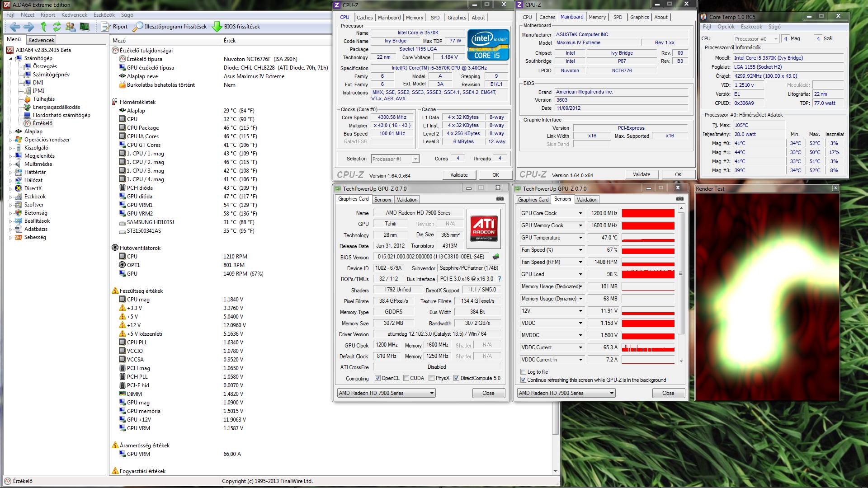Toggle the DirectCompute 5.0 checkbox

[x=456, y=378]
